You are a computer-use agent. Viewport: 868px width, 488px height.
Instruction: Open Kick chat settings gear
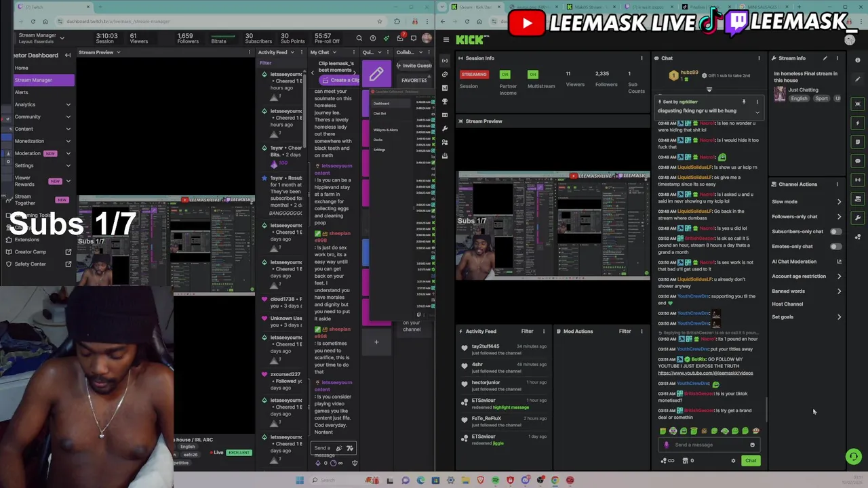(x=733, y=461)
